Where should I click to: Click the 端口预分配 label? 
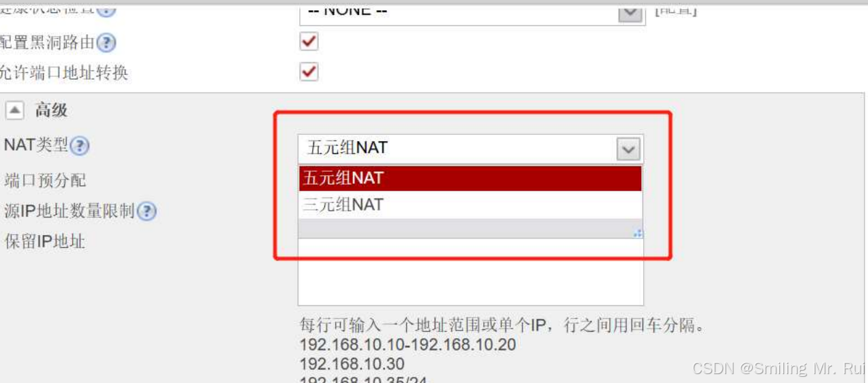click(45, 181)
